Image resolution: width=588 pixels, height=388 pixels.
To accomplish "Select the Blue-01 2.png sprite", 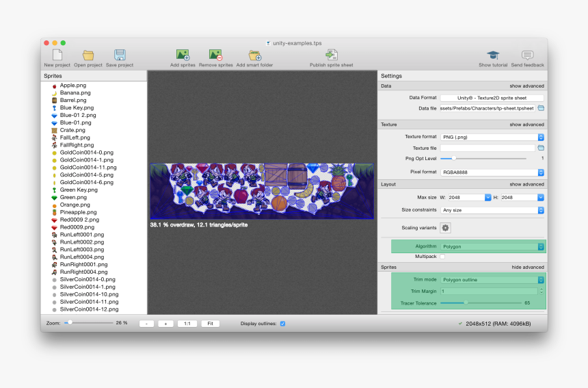I will pos(78,115).
